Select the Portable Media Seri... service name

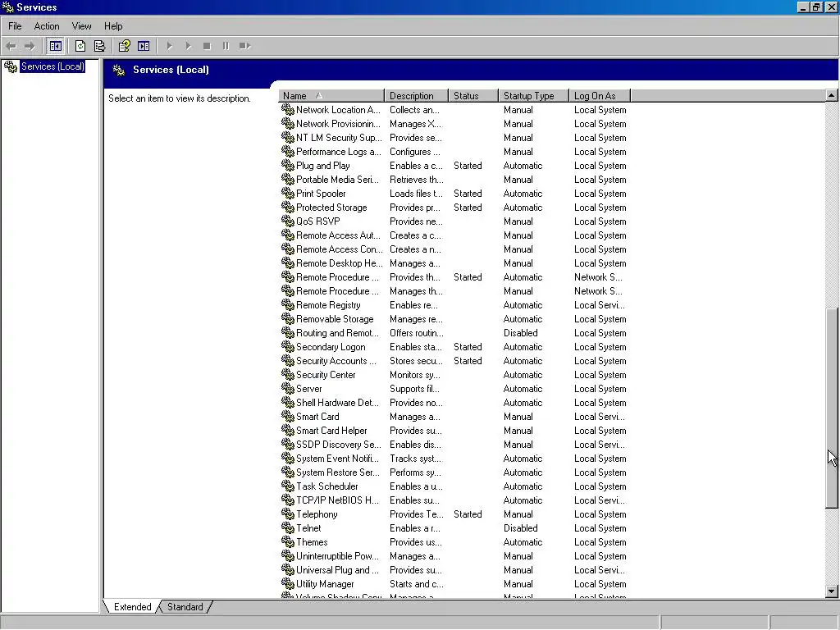tap(337, 180)
